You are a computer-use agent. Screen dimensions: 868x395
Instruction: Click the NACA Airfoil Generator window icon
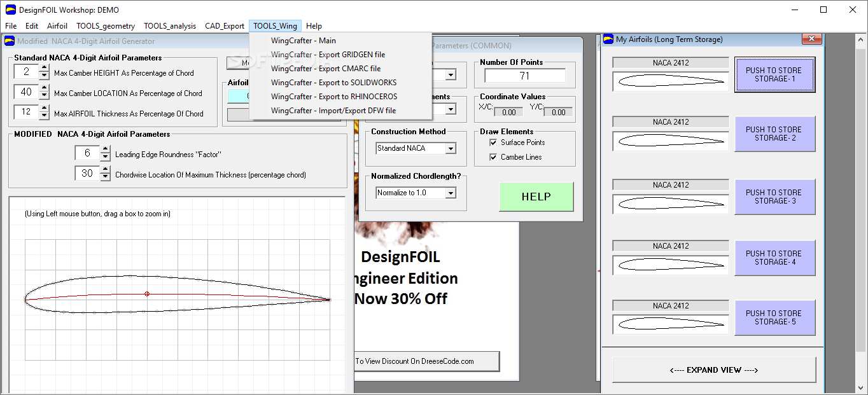(10, 41)
